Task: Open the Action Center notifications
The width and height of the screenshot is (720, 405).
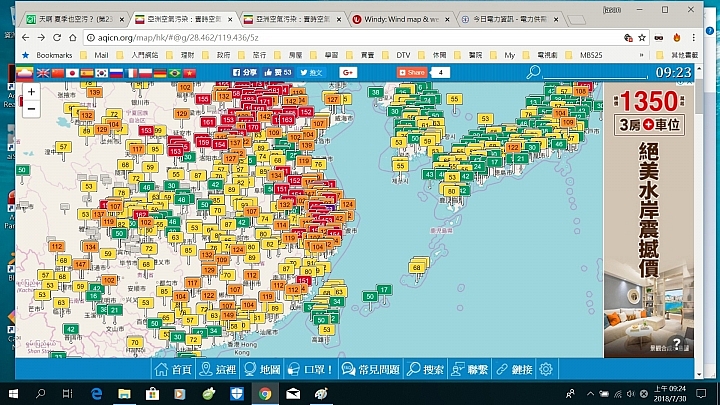Action: 701,394
